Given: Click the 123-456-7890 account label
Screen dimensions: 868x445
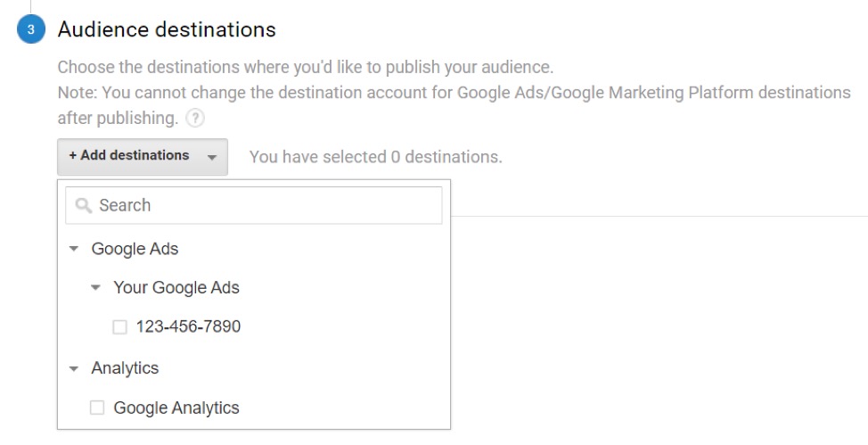Looking at the screenshot, I should pyautogui.click(x=188, y=327).
